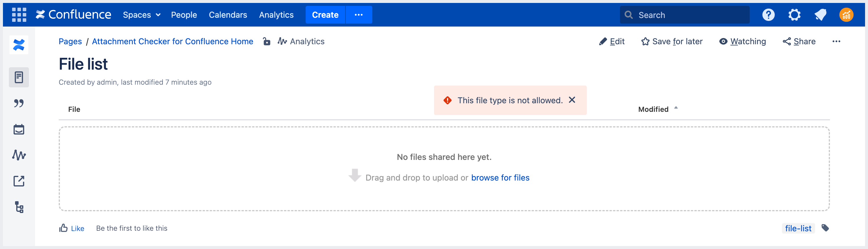Open the page tree hierarchy icon

point(19,207)
